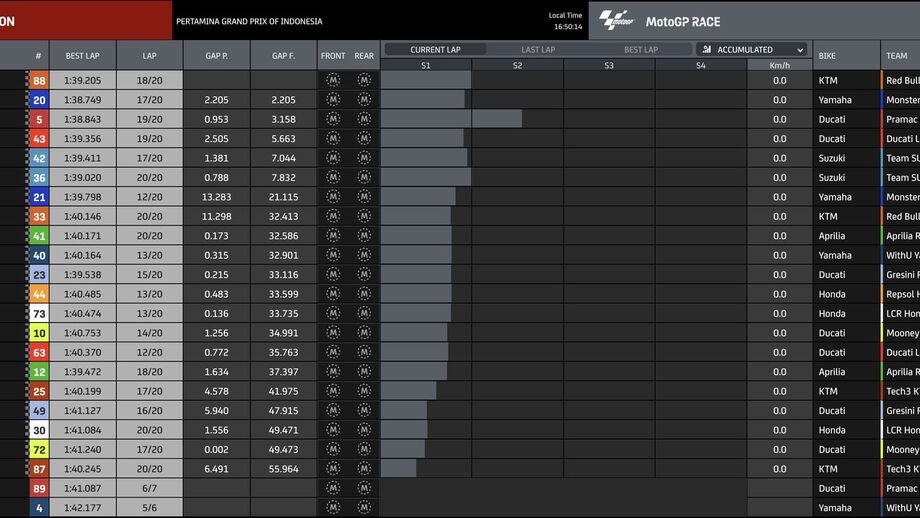Image resolution: width=920 pixels, height=518 pixels.
Task: Select rider number 73 badge
Action: [x=39, y=313]
